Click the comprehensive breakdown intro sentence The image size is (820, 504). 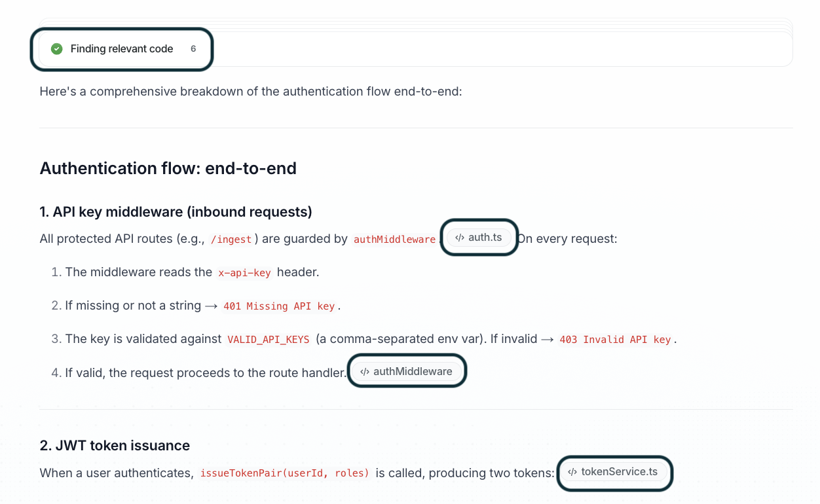251,91
